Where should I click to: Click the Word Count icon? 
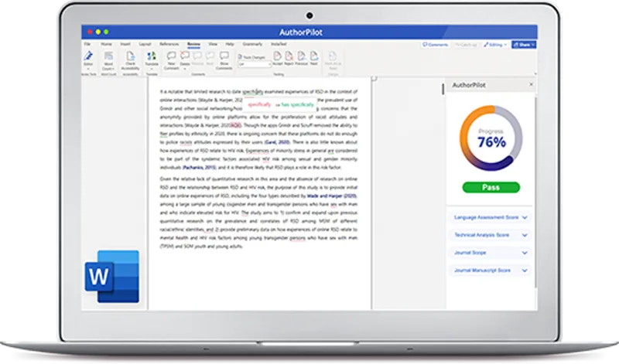[x=108, y=60]
